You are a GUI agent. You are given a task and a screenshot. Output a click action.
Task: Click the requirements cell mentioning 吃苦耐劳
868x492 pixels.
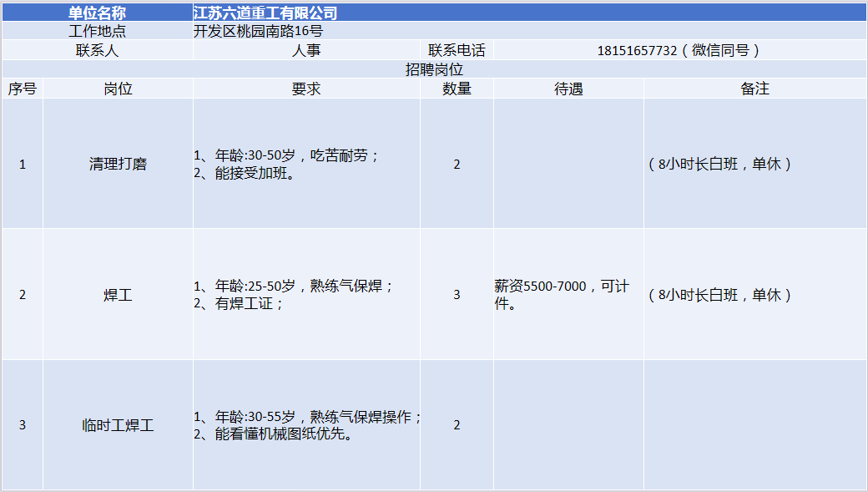click(306, 164)
